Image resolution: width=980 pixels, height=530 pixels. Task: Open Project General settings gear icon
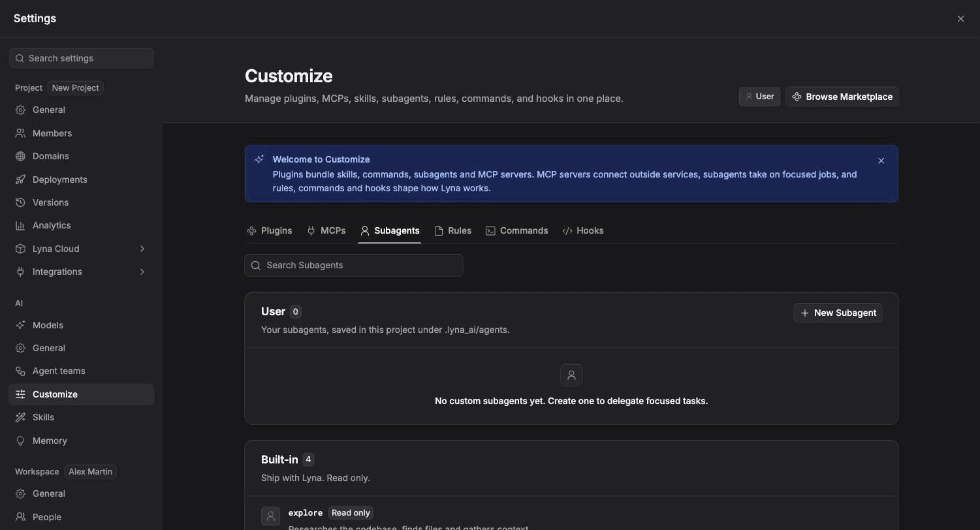pyautogui.click(x=20, y=110)
